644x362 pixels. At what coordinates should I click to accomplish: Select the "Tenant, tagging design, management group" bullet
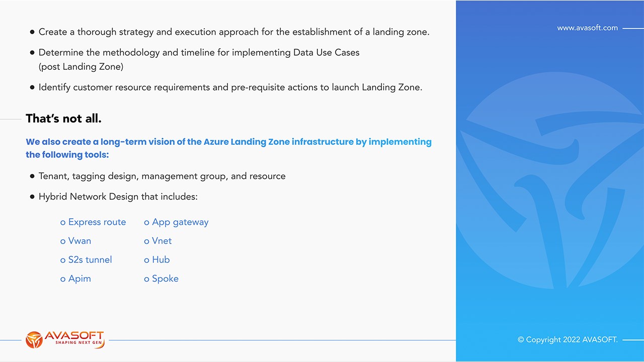[x=158, y=176]
